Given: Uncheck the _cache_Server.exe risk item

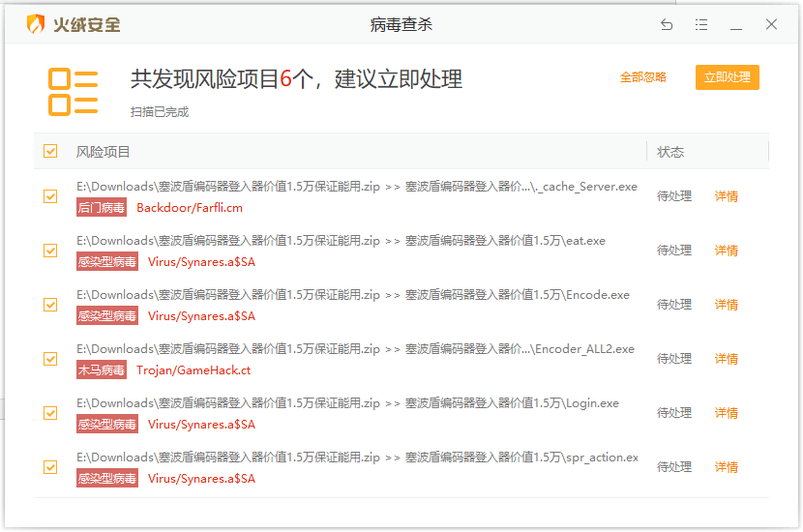Looking at the screenshot, I should [50, 196].
